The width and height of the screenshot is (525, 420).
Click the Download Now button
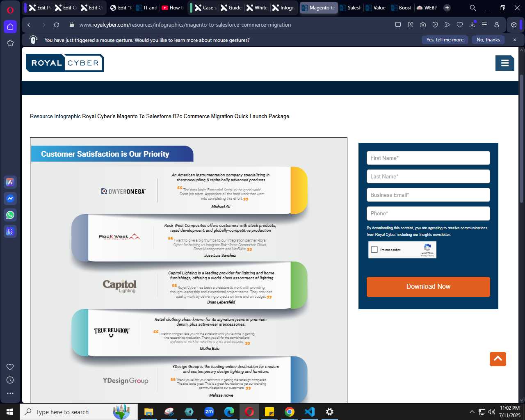click(x=428, y=287)
